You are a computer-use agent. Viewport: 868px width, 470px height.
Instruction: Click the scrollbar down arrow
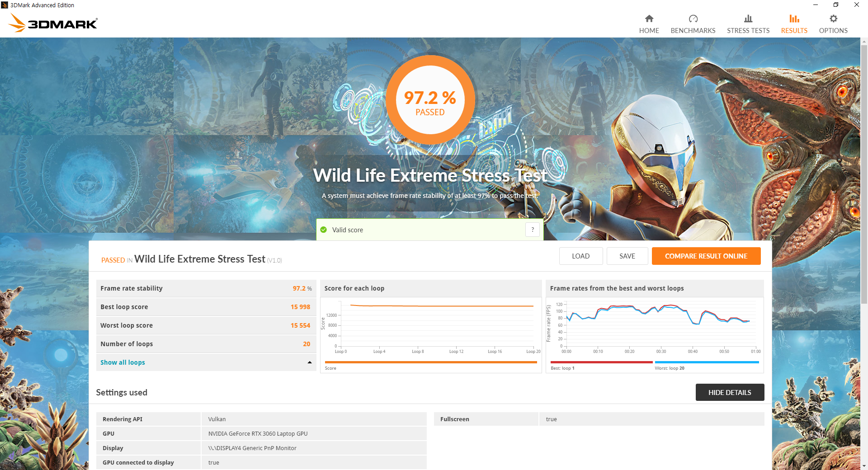tap(864, 466)
